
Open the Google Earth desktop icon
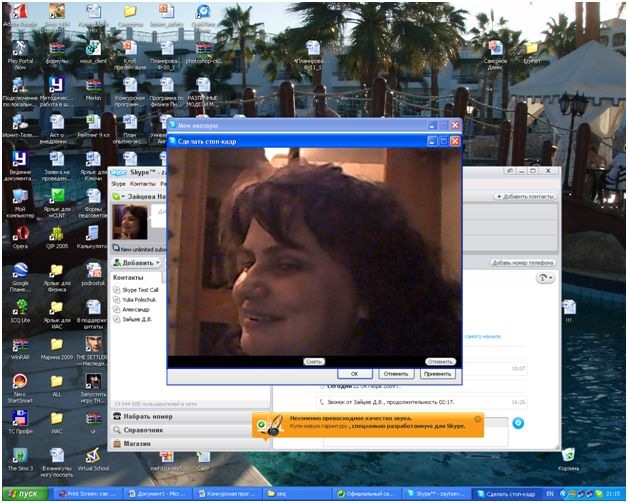click(x=19, y=271)
